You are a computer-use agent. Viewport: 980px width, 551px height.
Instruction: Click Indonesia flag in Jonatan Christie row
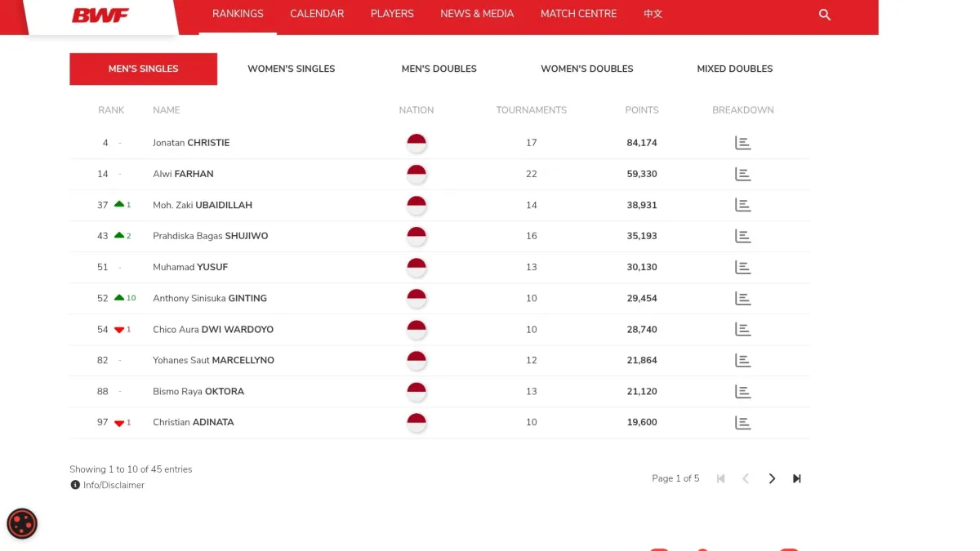pos(416,143)
